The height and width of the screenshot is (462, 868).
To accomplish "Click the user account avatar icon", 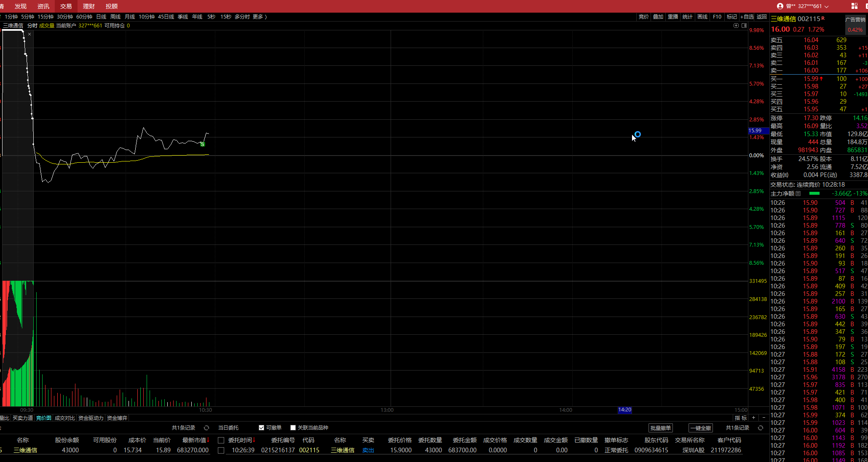I will [780, 6].
